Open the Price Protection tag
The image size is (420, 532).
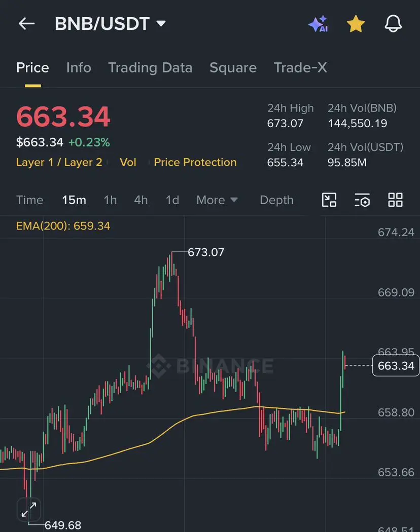[195, 162]
